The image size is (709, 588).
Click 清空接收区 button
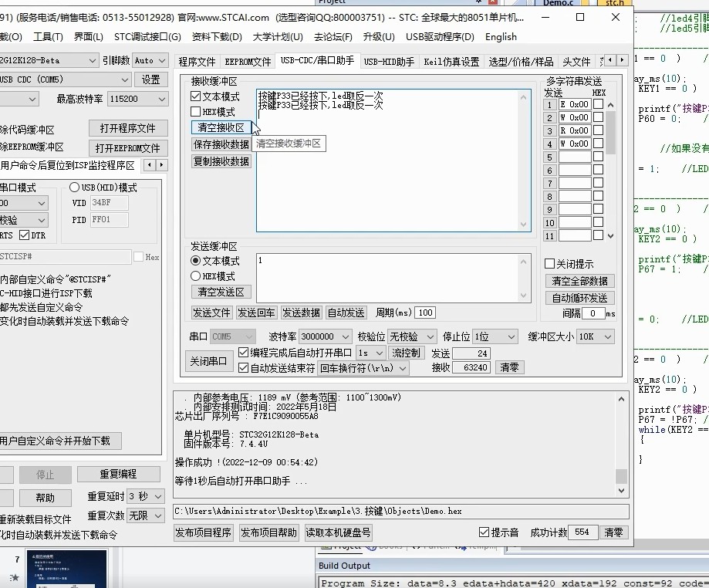coord(221,127)
